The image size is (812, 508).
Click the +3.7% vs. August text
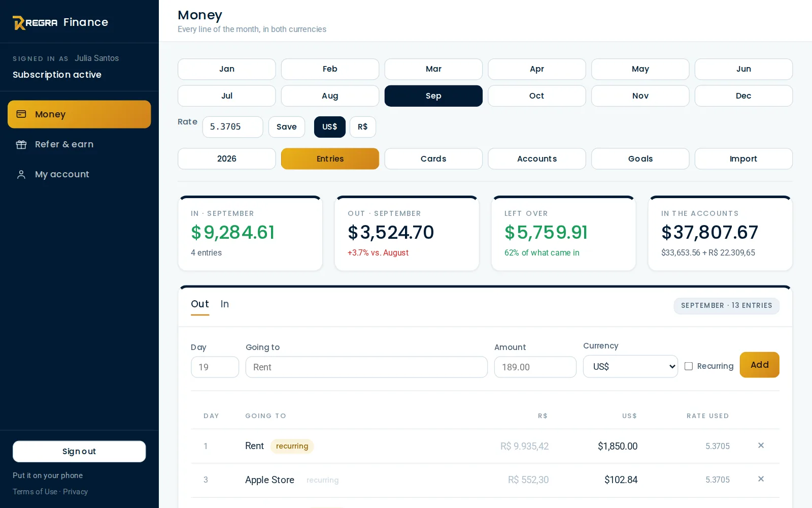(x=378, y=252)
